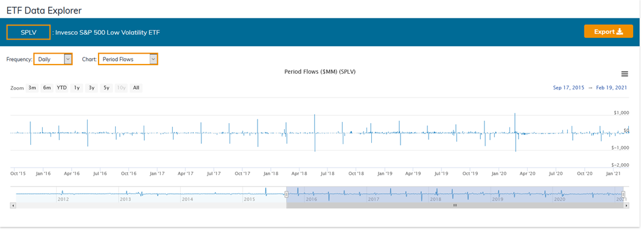Select the 5y zoom range
This screenshot has height=231, width=644.
point(107,88)
